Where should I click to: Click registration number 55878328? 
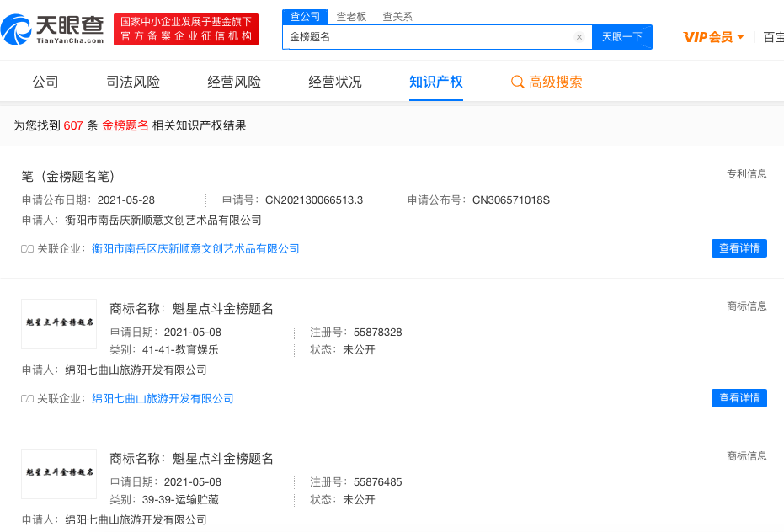point(377,332)
